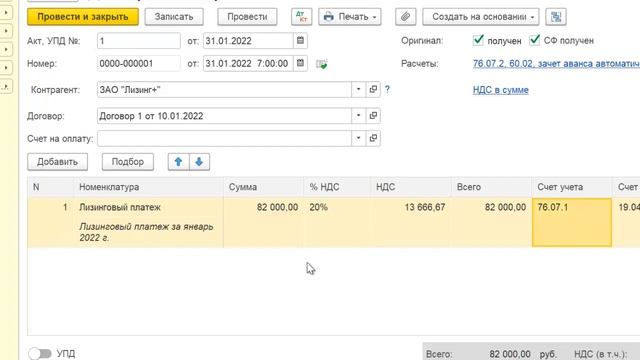The width and height of the screenshot is (640, 360).
Task: Select the row number 1 cell
Action: point(51,222)
